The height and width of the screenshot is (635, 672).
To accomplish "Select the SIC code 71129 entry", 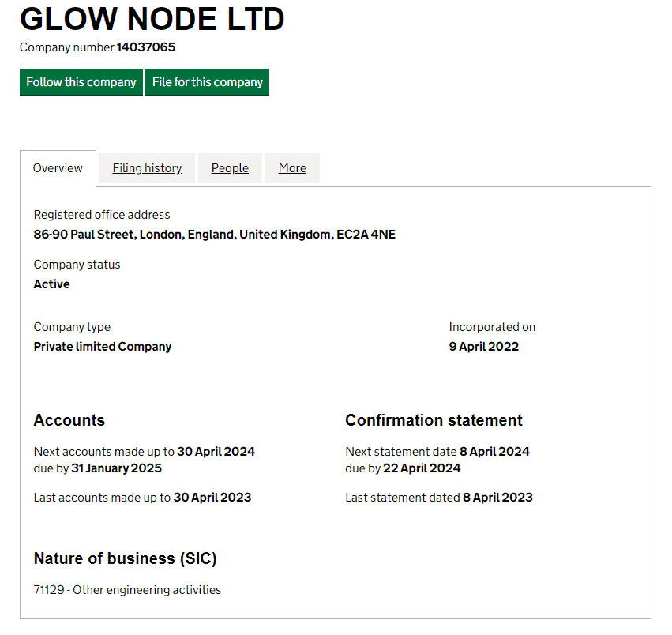I will coord(127,589).
